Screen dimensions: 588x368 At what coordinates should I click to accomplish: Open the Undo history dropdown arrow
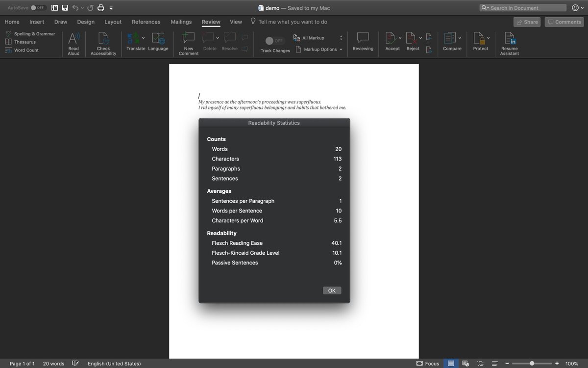tap(82, 8)
